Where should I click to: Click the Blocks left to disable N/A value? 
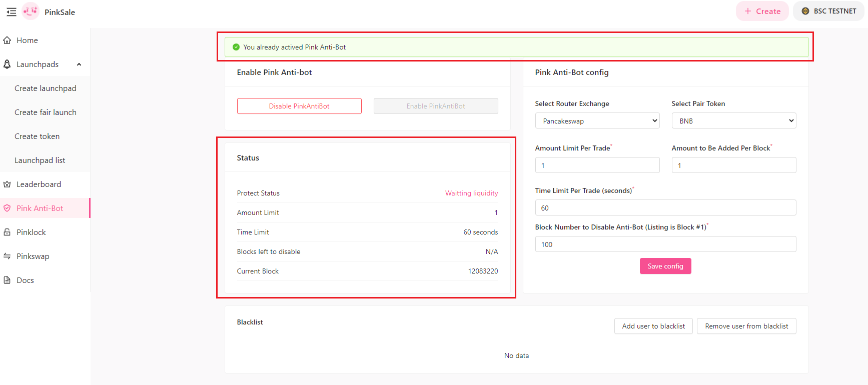coord(492,251)
